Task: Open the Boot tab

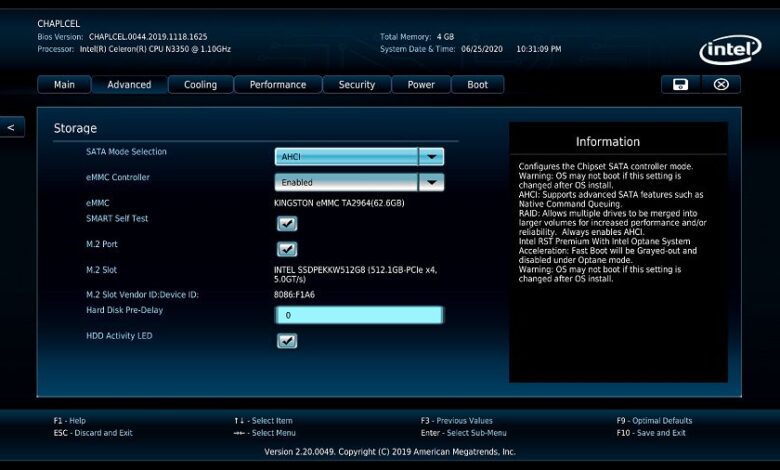Action: point(478,85)
